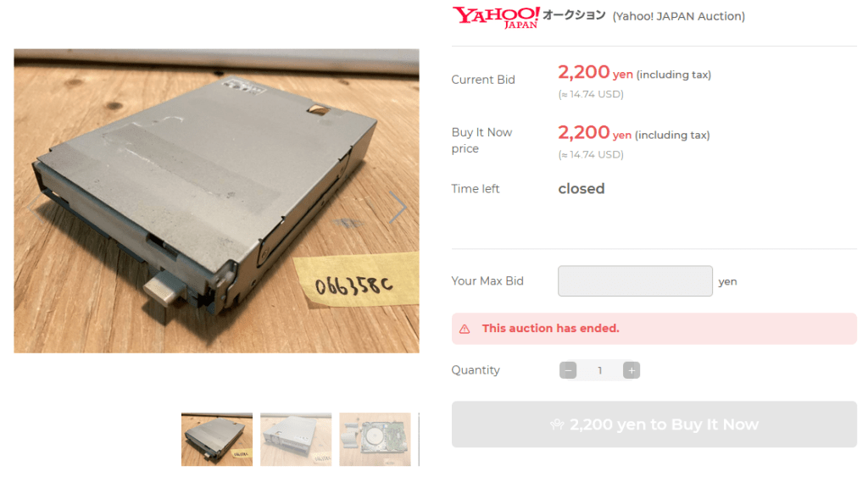This screenshot has width=868, height=477.
Task: Click the Yahoo! JAPAN Auction label text
Action: point(679,17)
